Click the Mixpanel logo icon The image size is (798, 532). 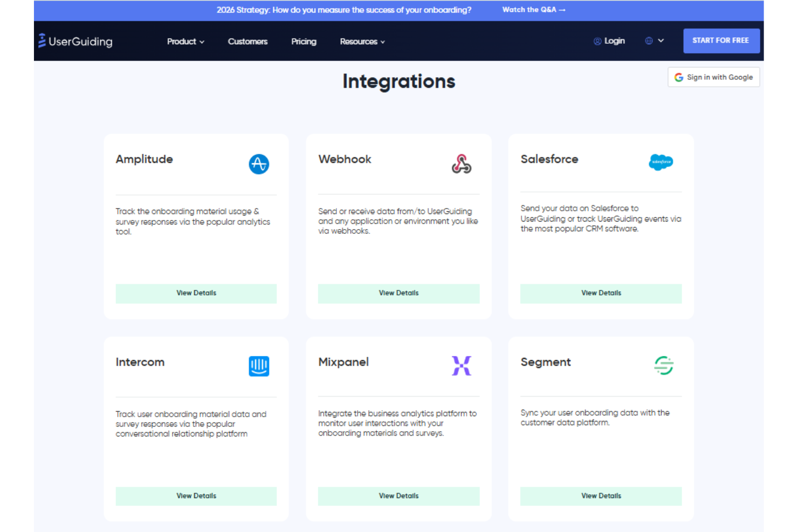(x=462, y=366)
